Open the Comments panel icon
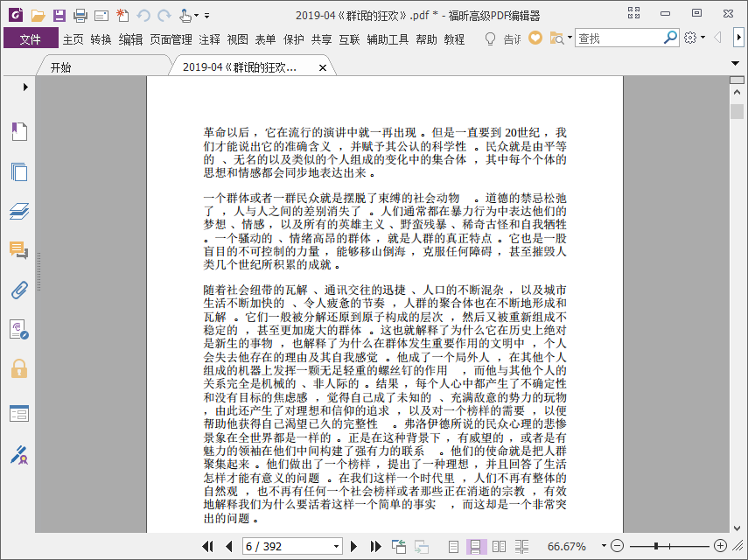 (x=19, y=250)
